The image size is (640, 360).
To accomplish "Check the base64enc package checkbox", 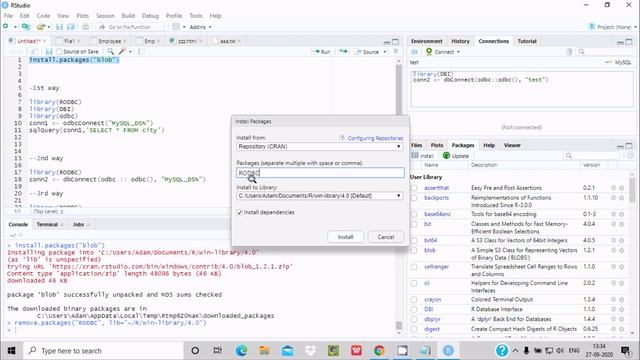I will click(414, 214).
